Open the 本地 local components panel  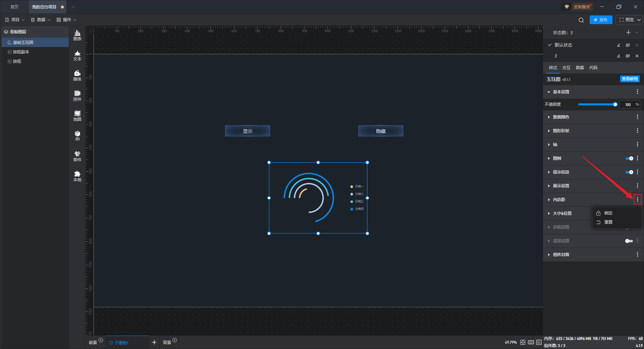click(77, 177)
